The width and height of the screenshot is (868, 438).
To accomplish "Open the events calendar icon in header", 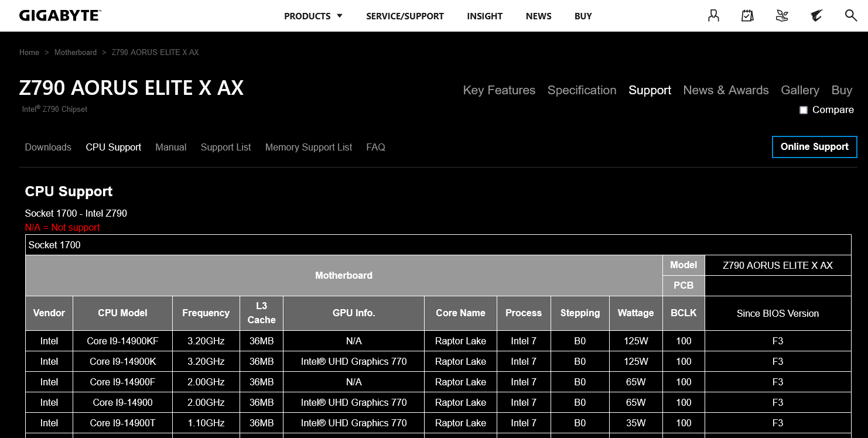I will click(x=747, y=16).
